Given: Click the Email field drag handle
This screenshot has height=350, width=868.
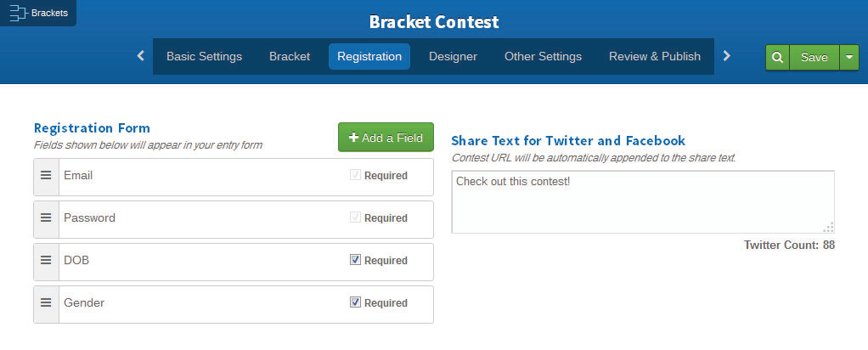Looking at the screenshot, I should coord(46,176).
